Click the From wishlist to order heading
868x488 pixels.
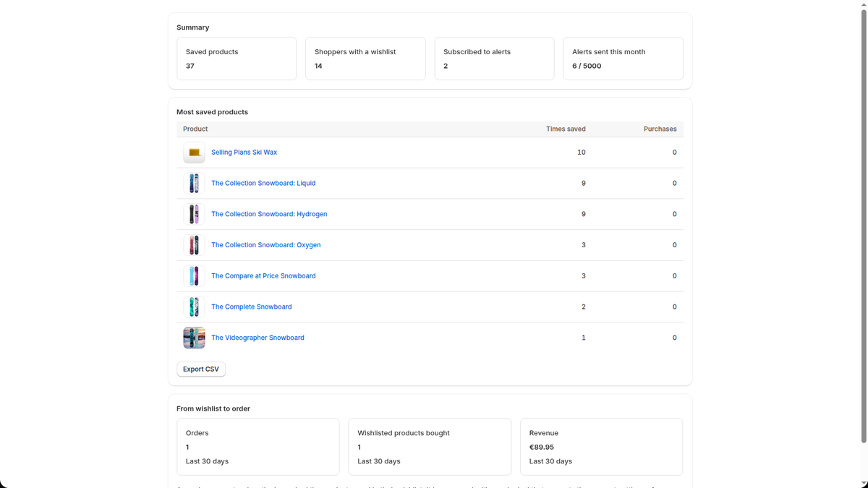coord(213,408)
